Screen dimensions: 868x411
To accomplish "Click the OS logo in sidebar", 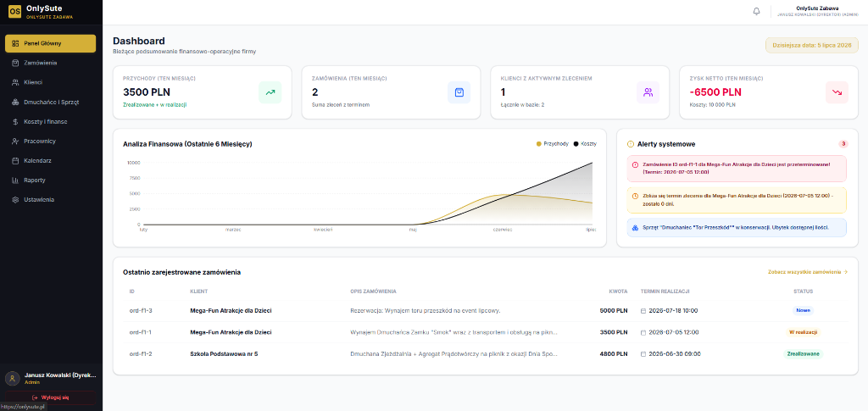I will point(15,12).
